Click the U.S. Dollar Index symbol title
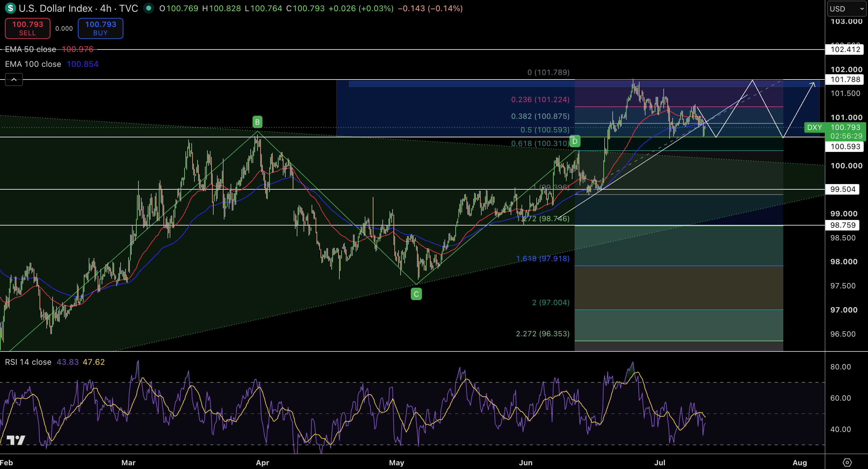This screenshot has height=469, width=868. 56,8
